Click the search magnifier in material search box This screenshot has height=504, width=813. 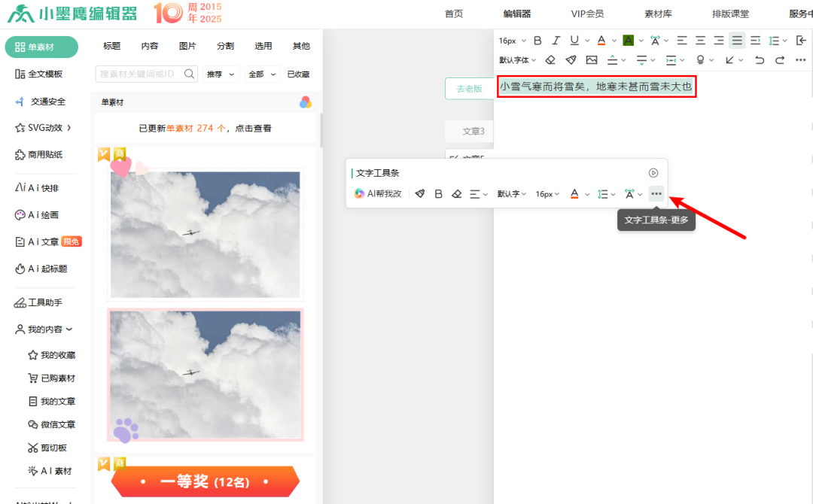[x=190, y=74]
